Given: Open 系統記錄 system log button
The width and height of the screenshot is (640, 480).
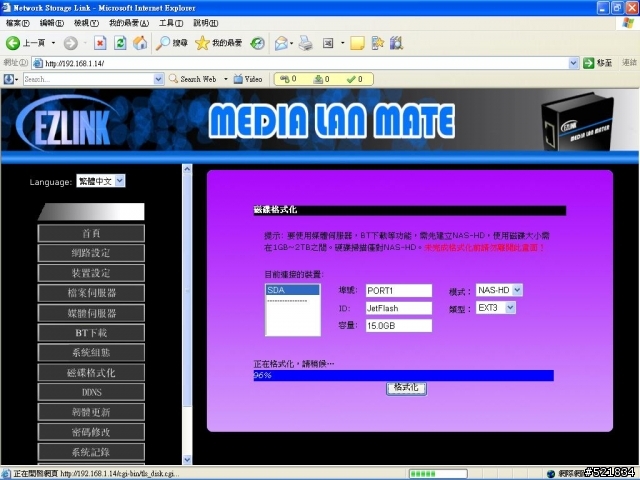Looking at the screenshot, I should 91,452.
